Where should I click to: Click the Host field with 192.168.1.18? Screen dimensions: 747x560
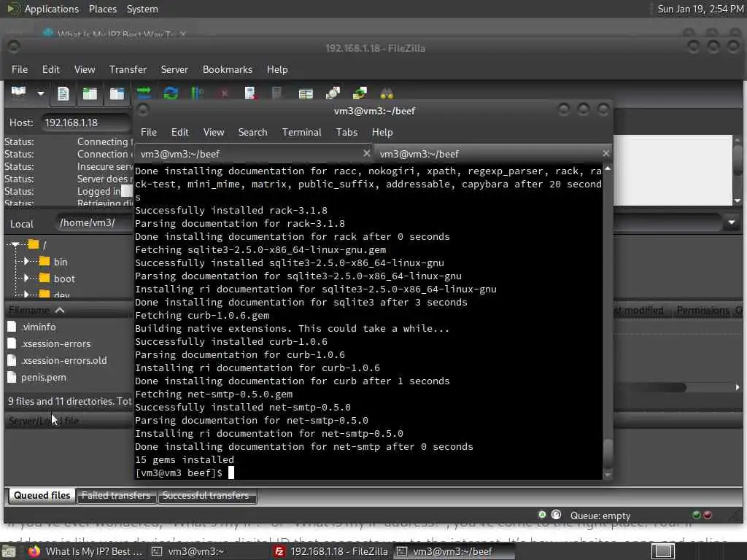point(86,122)
